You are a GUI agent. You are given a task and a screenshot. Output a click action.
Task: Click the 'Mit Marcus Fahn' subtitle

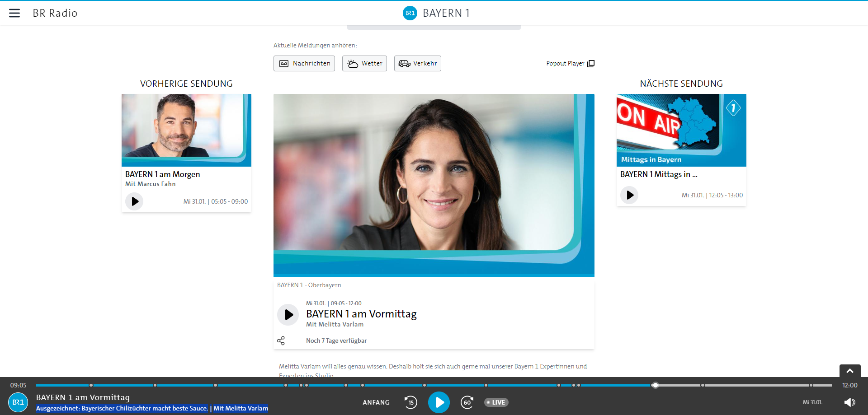pos(151,184)
